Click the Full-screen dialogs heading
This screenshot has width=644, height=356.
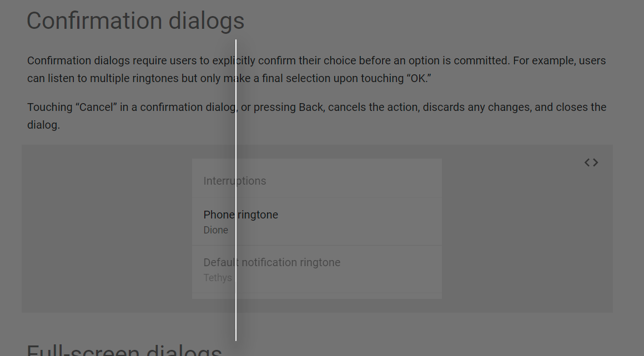(123, 349)
